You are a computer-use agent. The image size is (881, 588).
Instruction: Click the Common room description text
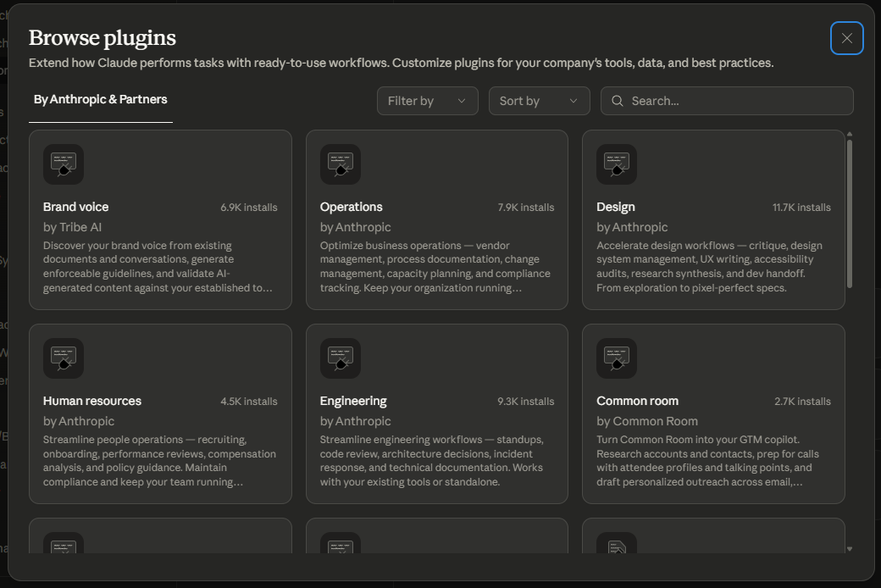click(708, 460)
